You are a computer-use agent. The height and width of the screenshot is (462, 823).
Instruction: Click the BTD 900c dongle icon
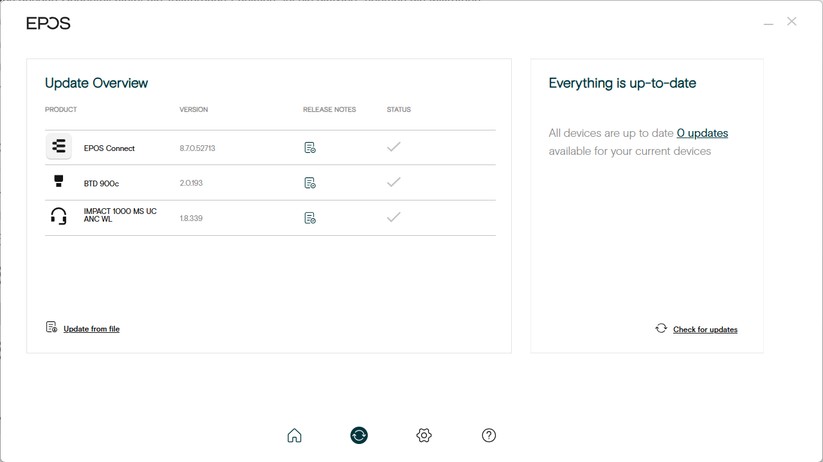59,181
